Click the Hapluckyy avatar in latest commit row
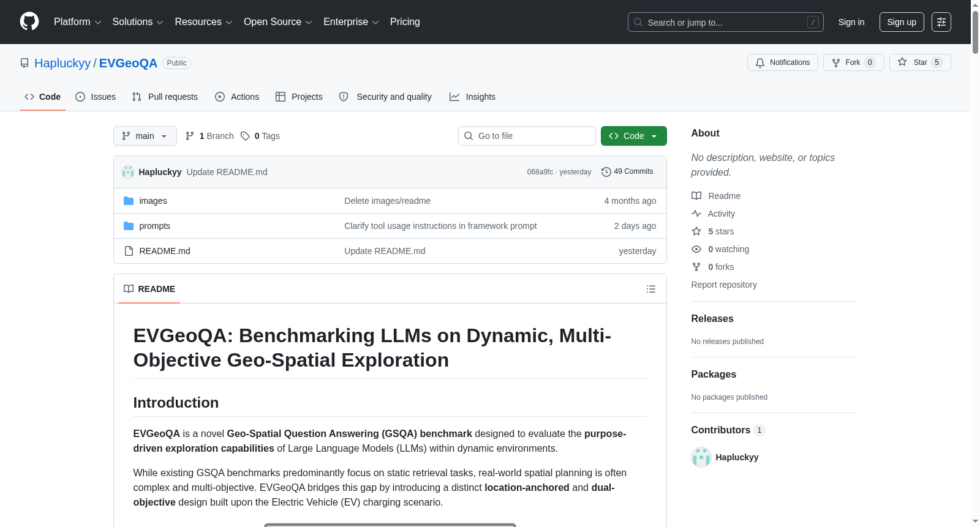 (x=128, y=172)
